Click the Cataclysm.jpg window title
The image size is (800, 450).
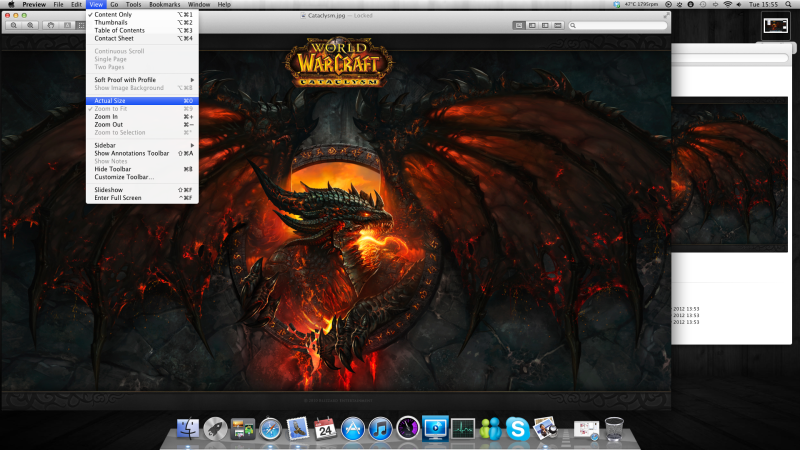327,16
